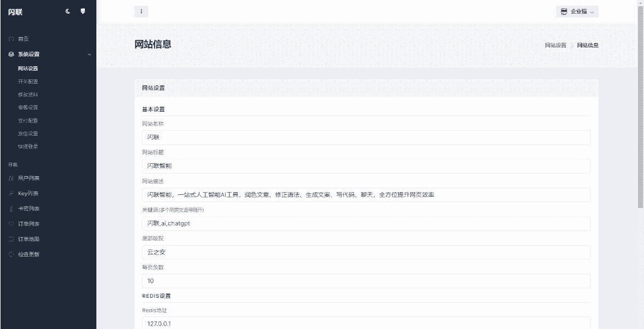Focus the 关键词 field with 闪联,ai,chatgpt
Image resolution: width=644 pixels, height=329 pixels.
366,224
